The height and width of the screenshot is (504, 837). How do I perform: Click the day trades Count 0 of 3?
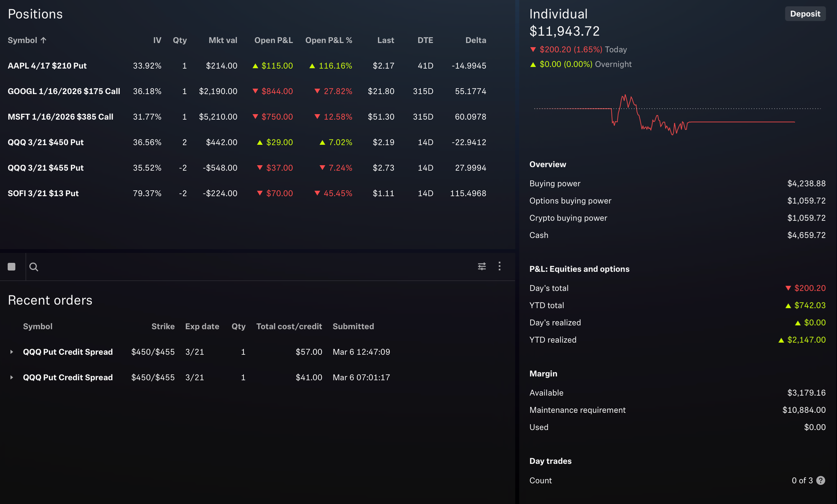coord(802,481)
